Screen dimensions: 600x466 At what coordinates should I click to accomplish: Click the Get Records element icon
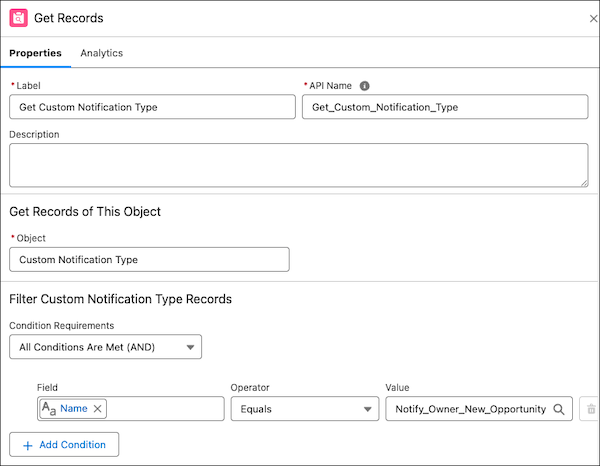click(18, 18)
